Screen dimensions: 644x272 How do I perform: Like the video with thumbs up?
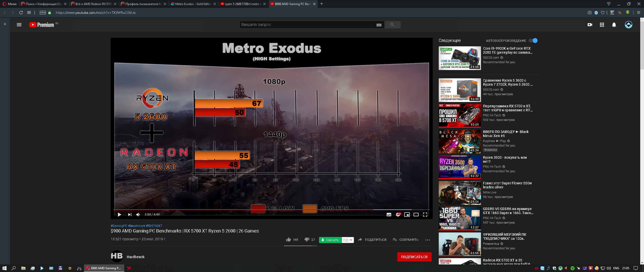tap(289, 240)
